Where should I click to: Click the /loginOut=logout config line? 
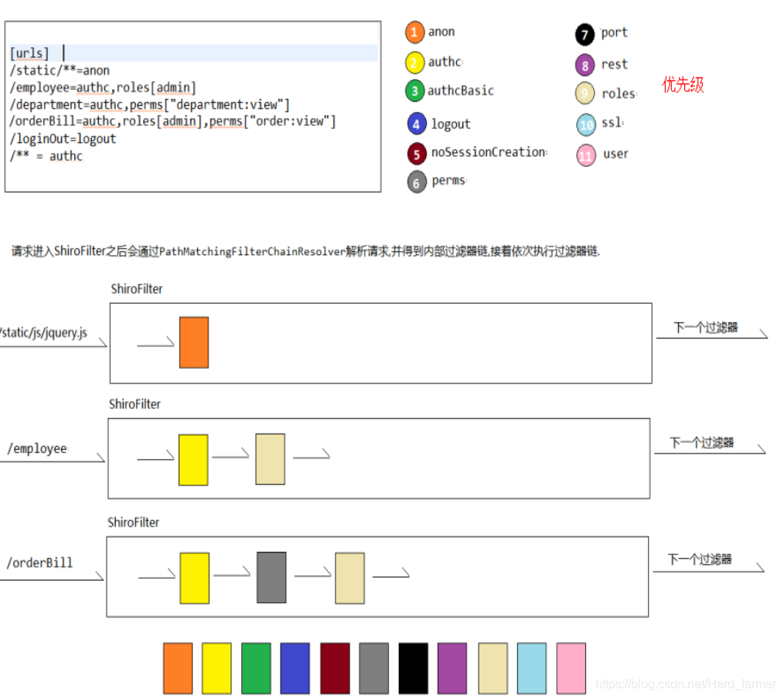click(x=63, y=139)
